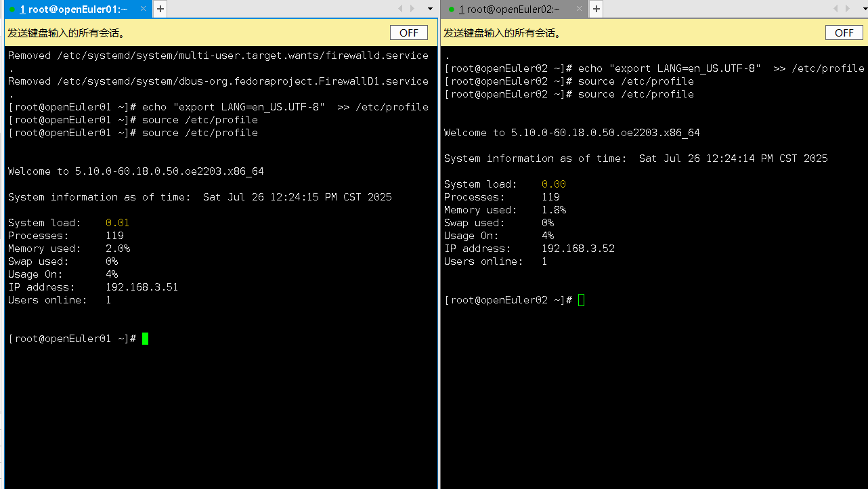Click the cursor at the openEuler02 prompt
Viewport: 868px width, 489px height.
(581, 300)
